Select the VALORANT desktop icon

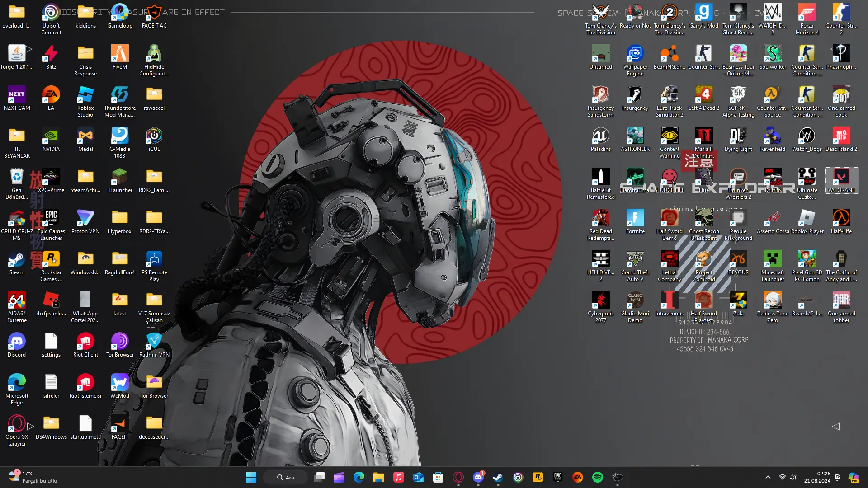[841, 180]
